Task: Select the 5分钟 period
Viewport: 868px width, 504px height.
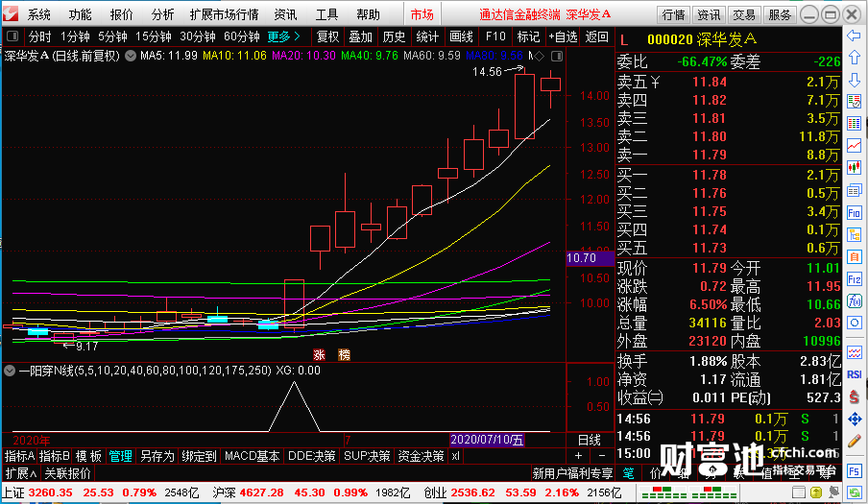Action: pyautogui.click(x=112, y=36)
